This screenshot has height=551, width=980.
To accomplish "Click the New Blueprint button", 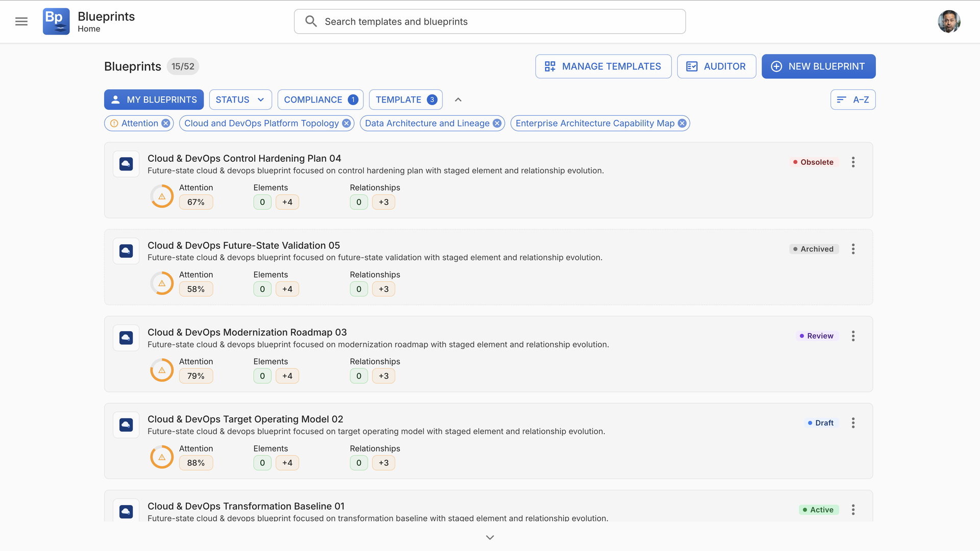I will 818,66.
